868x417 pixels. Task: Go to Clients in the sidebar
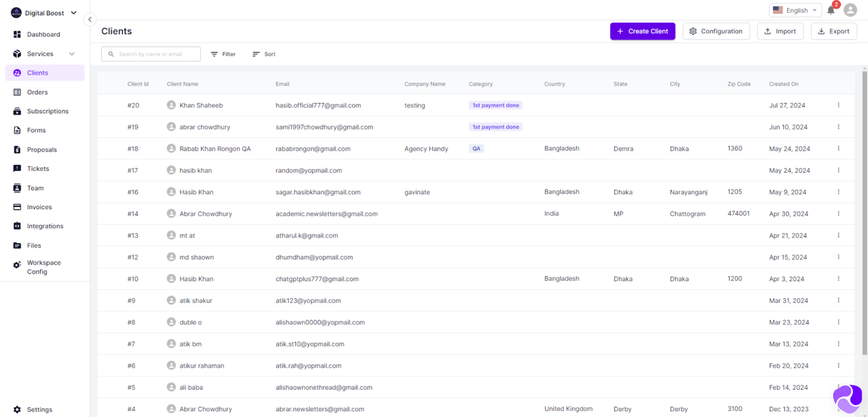point(45,73)
